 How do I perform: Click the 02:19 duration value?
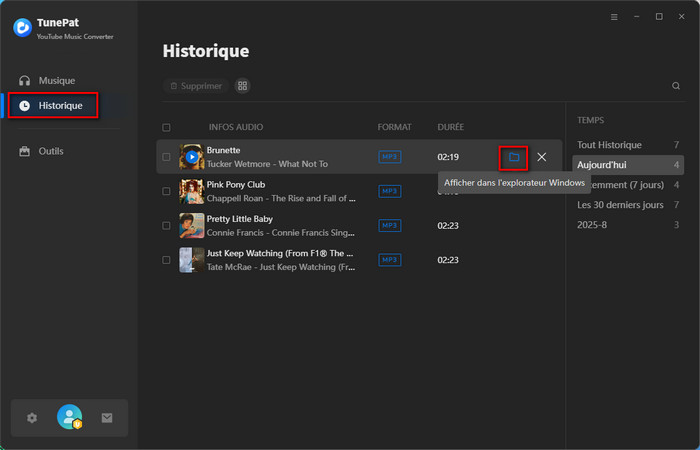(448, 157)
